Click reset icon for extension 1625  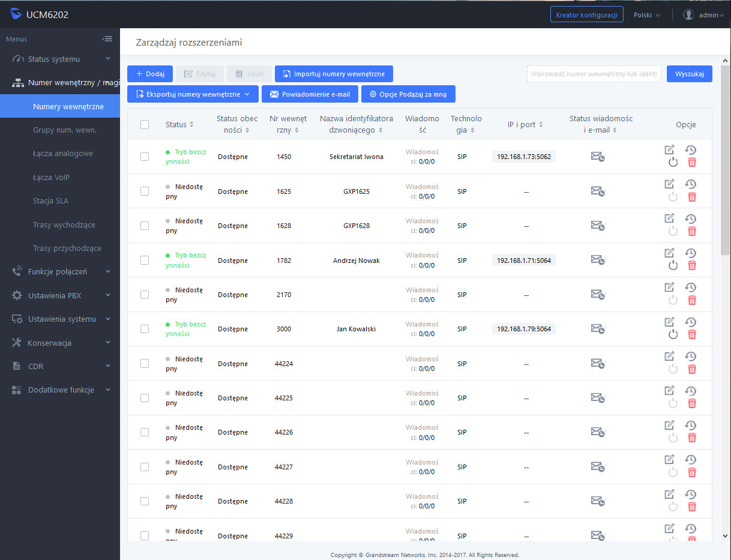691,184
